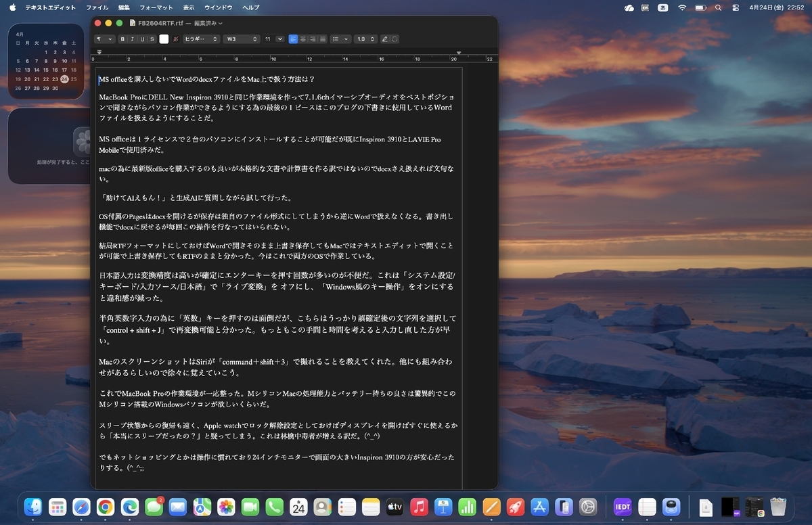Open Microsoft Edge from the Dock
This screenshot has width=812, height=525.
coord(129,507)
